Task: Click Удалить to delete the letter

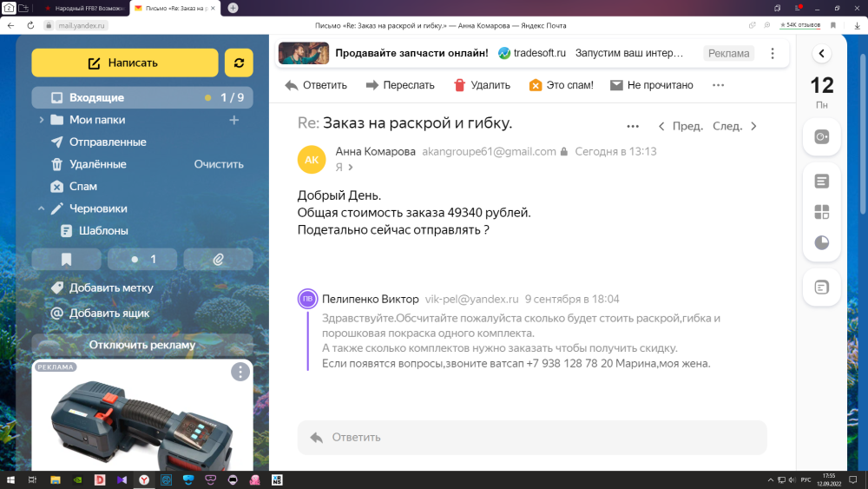Action: coord(482,85)
